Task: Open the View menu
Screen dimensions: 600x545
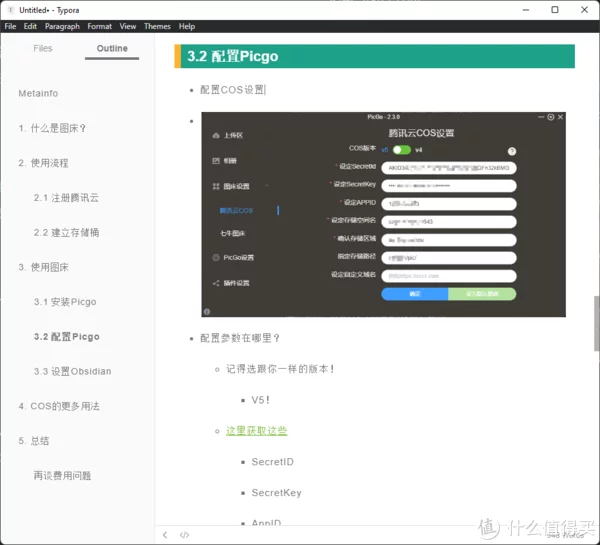Action: coord(127,26)
